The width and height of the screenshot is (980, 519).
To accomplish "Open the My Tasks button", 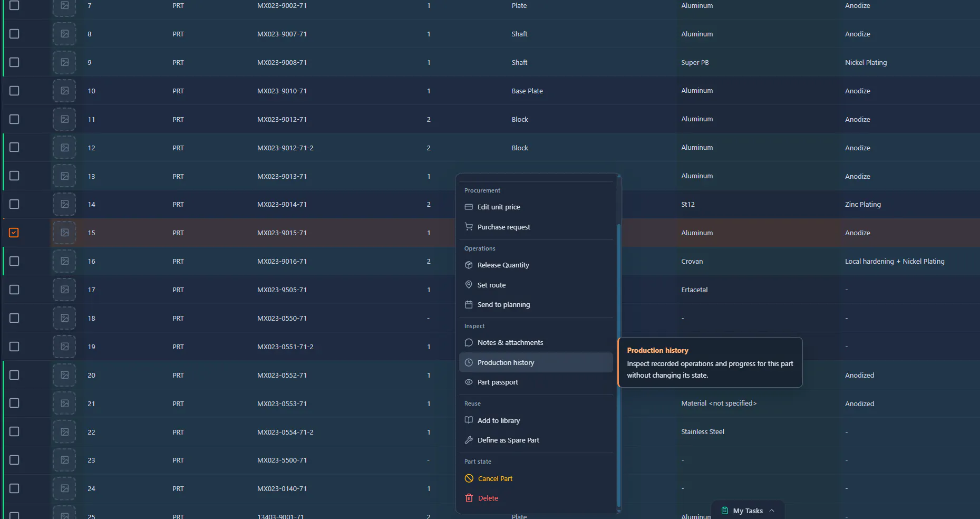I will [748, 511].
